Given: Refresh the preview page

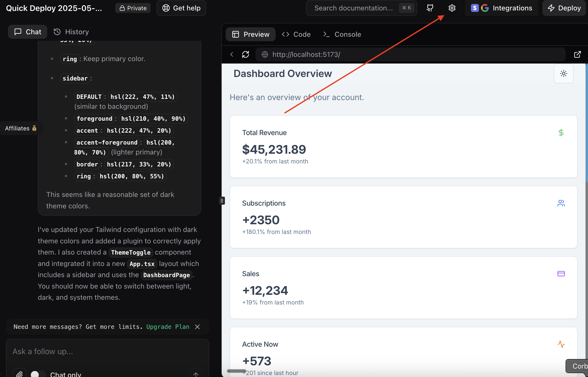Looking at the screenshot, I should pos(246,54).
